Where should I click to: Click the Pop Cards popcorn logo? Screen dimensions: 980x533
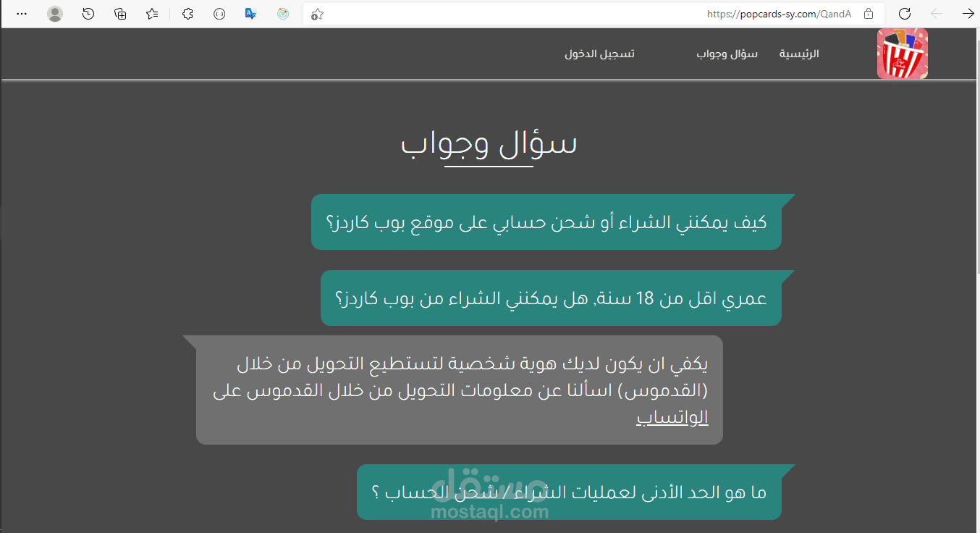[903, 54]
